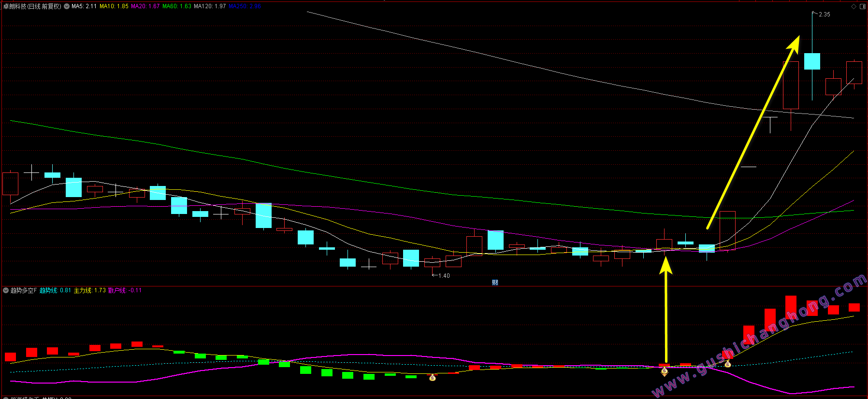The height and width of the screenshot is (399, 868).
Task: Select the MA120: 1.97 label
Action: click(x=210, y=6)
